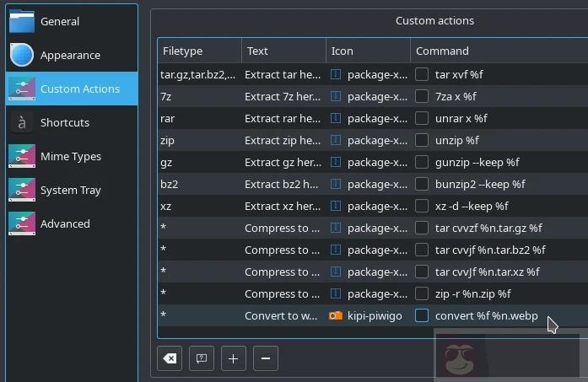The image size is (588, 382).
Task: Remove selected action with minus button
Action: (x=266, y=358)
